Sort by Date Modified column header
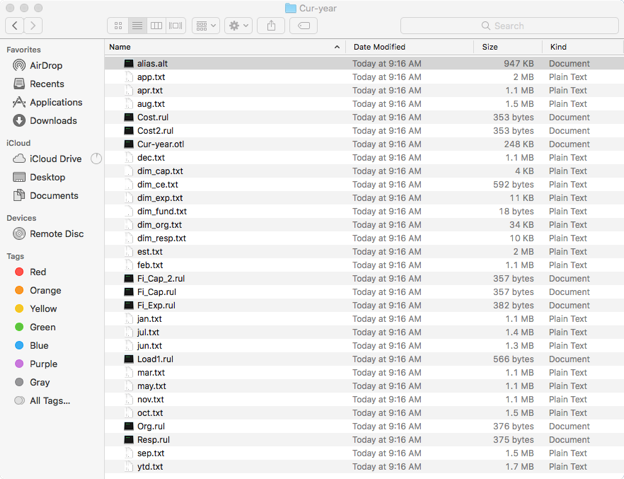Viewport: 624px width, 479px height. [379, 47]
